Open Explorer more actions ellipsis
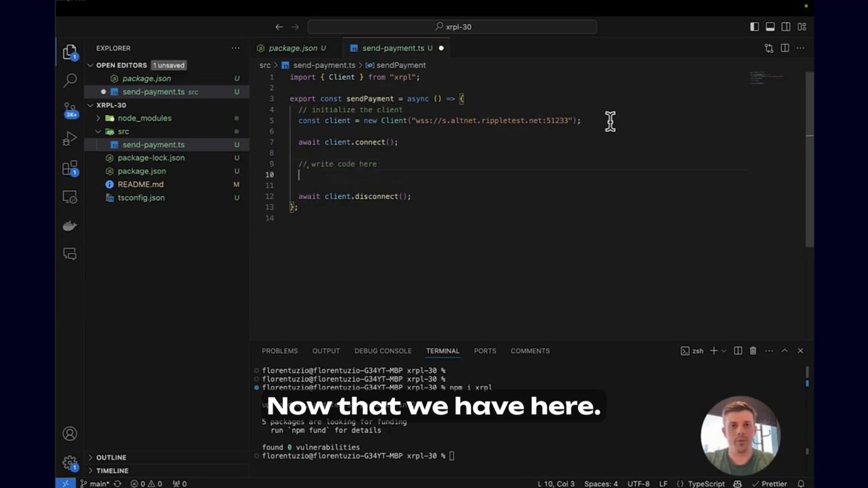This screenshot has height=488, width=868. (x=235, y=48)
